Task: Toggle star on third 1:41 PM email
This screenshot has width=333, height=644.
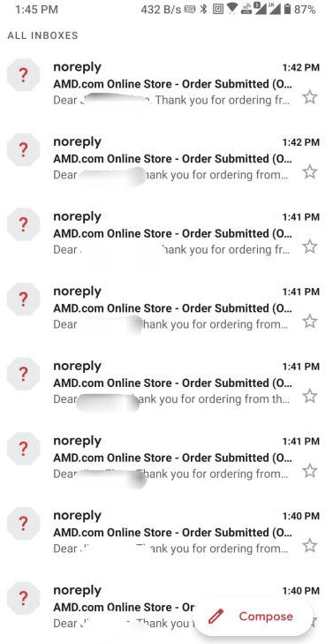Action: click(310, 397)
